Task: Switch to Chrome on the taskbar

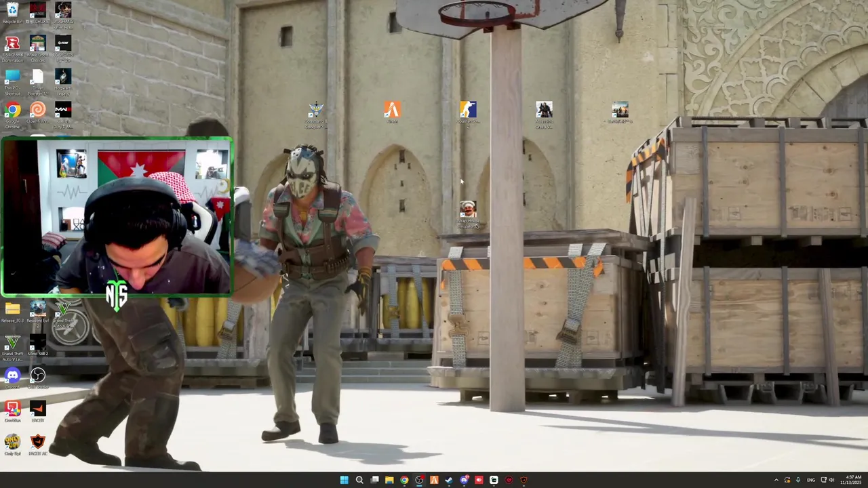Action: pos(404,480)
